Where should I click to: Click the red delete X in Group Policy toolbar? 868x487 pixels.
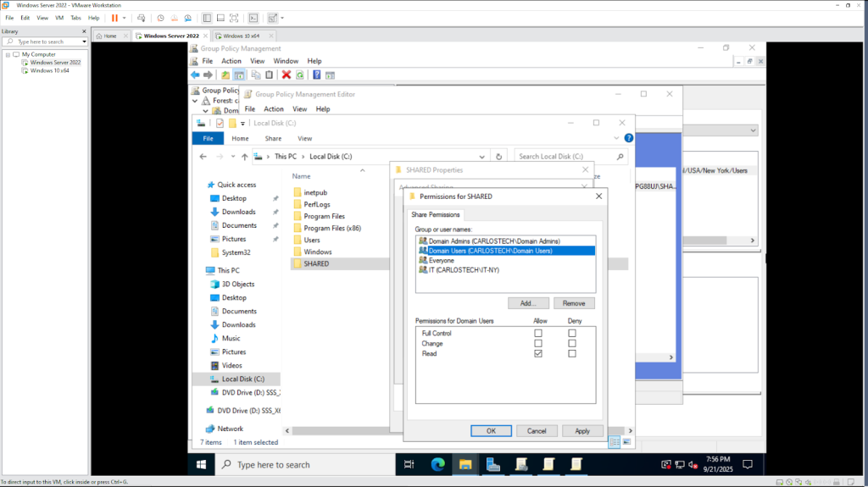[287, 75]
